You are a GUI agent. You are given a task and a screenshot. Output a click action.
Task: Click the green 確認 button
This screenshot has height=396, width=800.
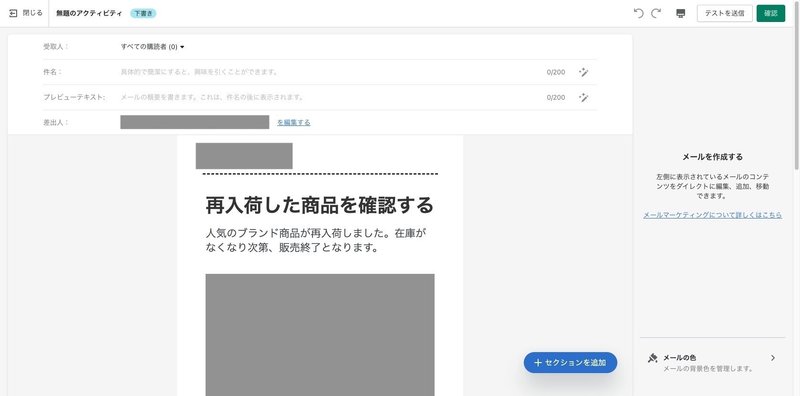[770, 13]
